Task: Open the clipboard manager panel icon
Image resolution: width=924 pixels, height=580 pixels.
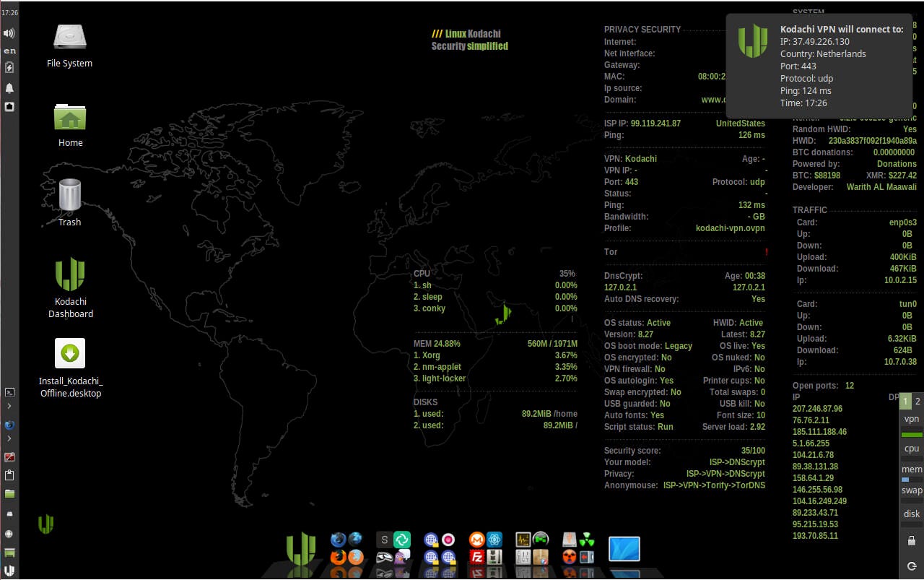Action: [x=9, y=475]
